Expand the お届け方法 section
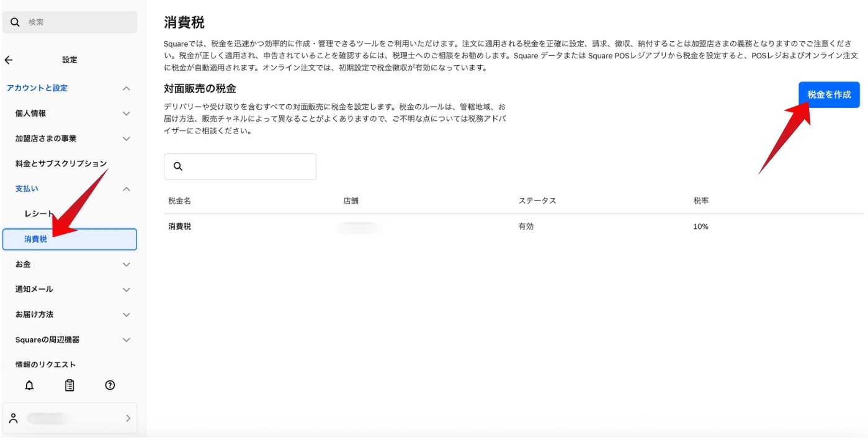The height and width of the screenshot is (440, 868). (127, 315)
